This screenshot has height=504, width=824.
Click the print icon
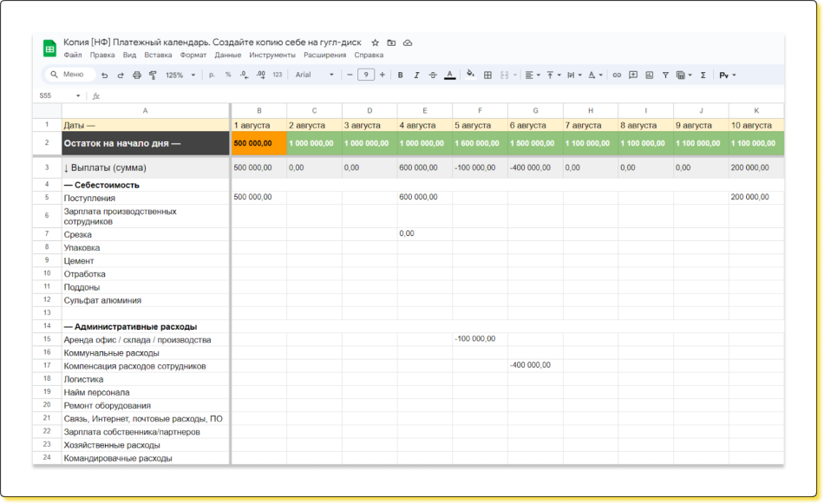click(137, 75)
